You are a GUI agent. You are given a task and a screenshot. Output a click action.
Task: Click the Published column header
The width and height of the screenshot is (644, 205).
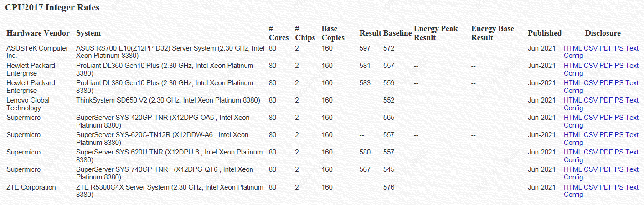[x=545, y=33]
